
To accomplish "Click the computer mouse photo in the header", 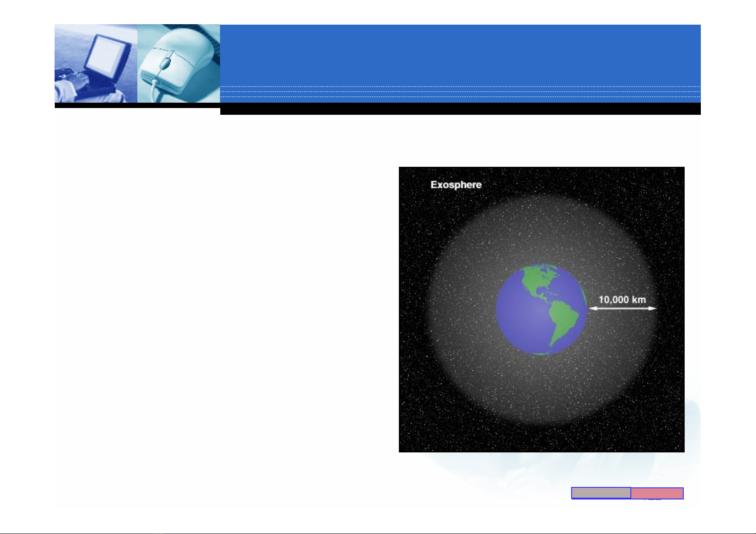I will click(178, 64).
